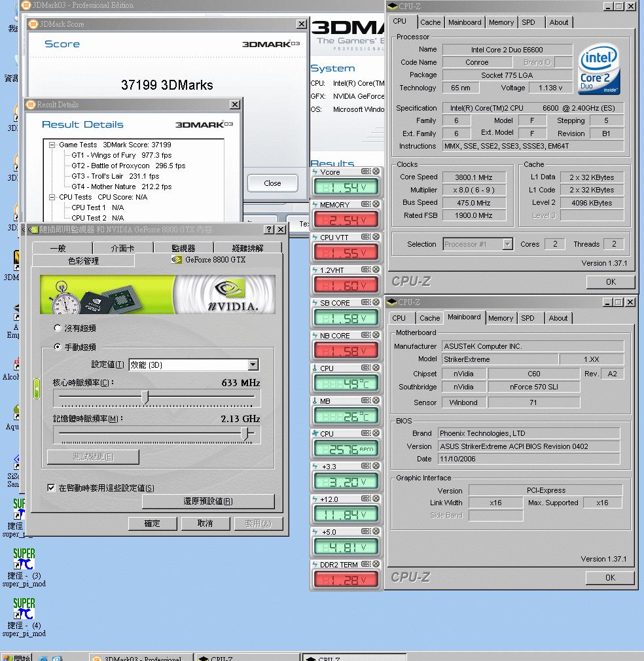Image resolution: width=644 pixels, height=661 pixels.
Task: Click the 'Intel Core 2 Duo E6600' name field
Action: (x=507, y=50)
